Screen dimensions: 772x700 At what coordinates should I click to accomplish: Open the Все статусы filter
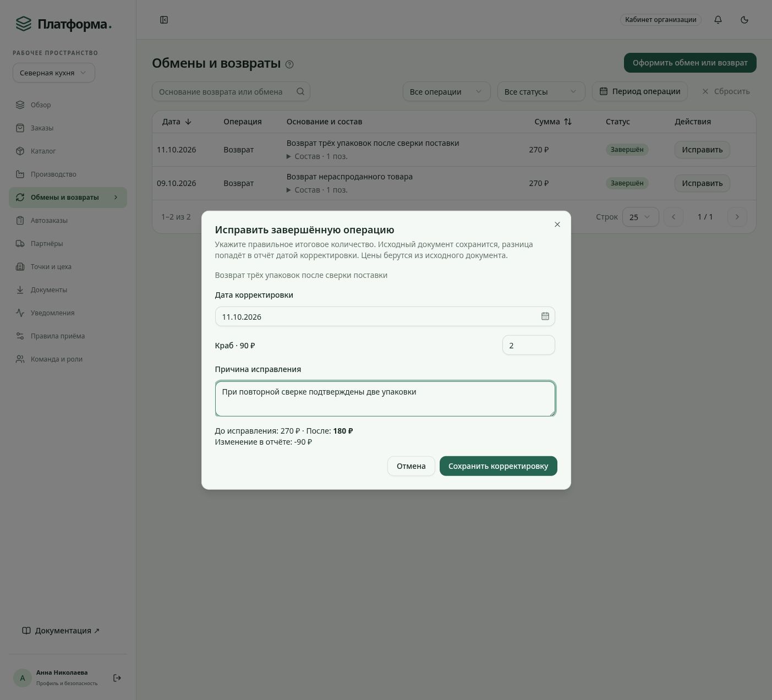[541, 91]
